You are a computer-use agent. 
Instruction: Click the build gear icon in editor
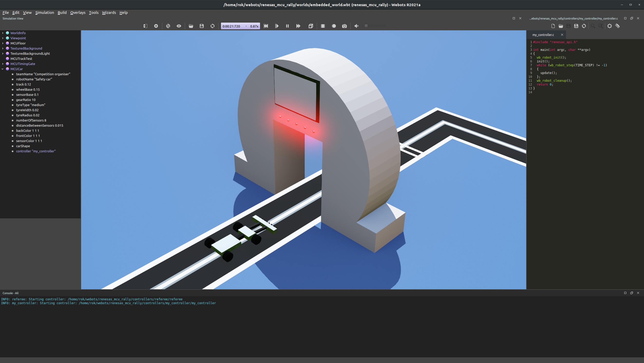click(x=610, y=26)
